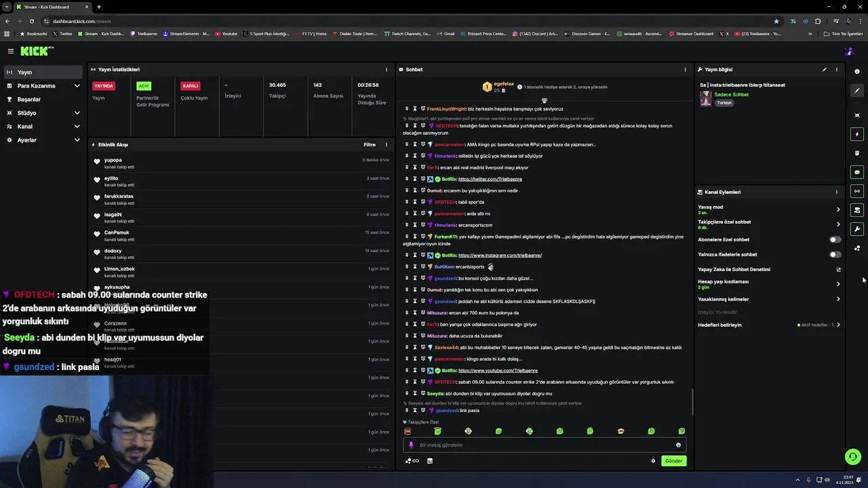The height and width of the screenshot is (488, 868).
Task: Open a new browser tab with the plus button
Action: coord(98,7)
